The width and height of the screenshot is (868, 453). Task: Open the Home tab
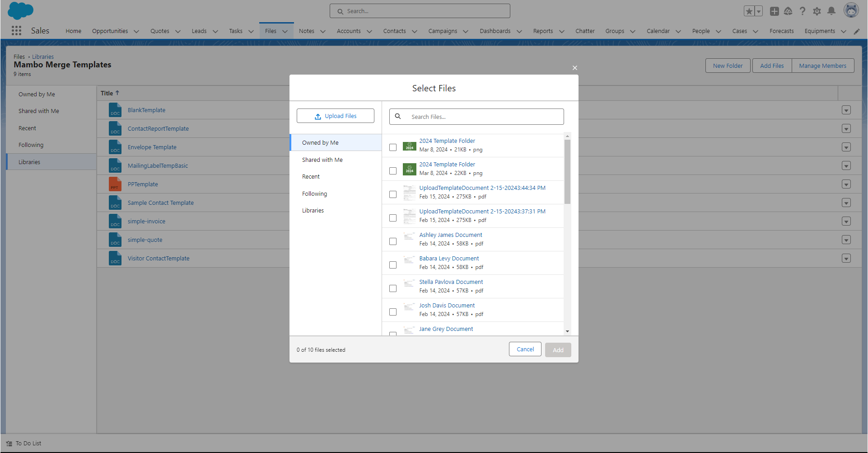coord(73,31)
